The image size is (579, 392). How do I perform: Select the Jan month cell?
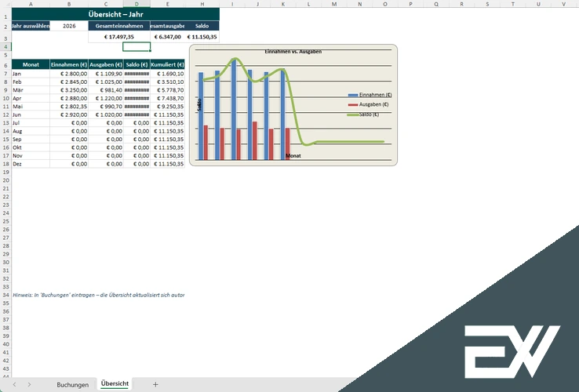[x=31, y=74]
